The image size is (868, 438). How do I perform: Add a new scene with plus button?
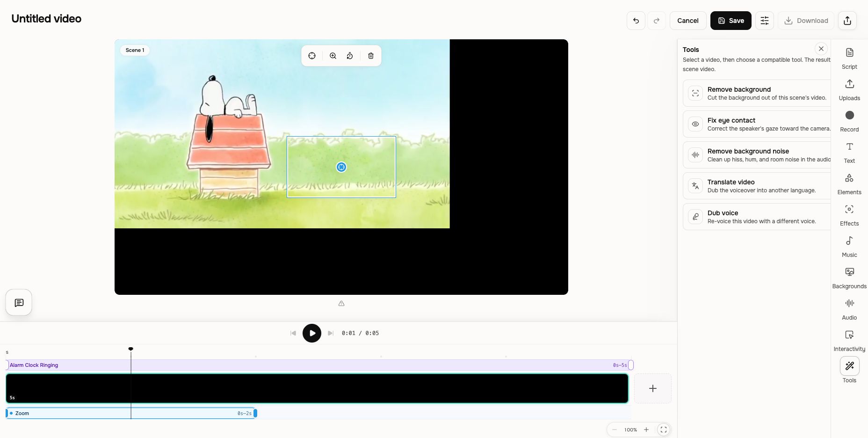pyautogui.click(x=653, y=388)
